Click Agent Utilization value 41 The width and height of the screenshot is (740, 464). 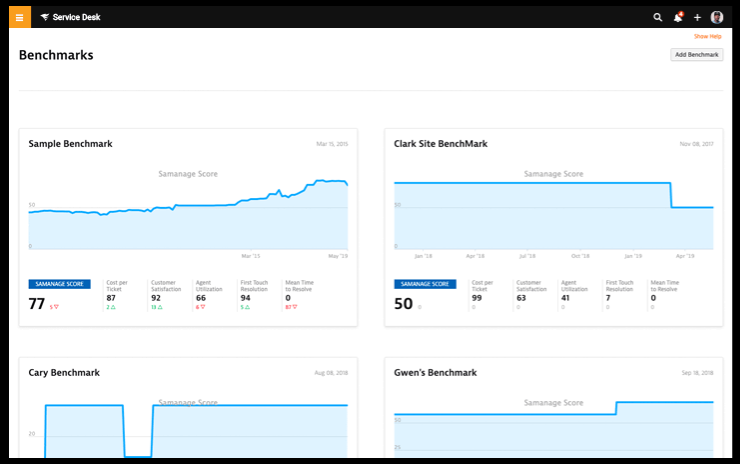click(x=565, y=298)
